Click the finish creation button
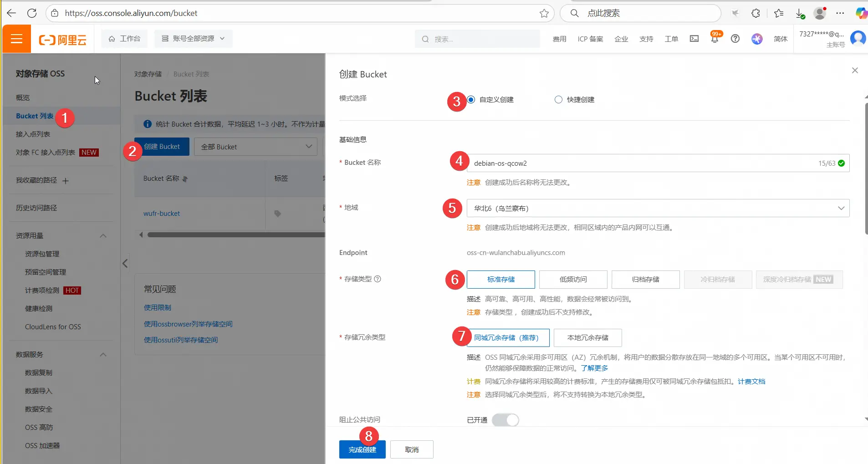The image size is (868, 464). tap(362, 449)
